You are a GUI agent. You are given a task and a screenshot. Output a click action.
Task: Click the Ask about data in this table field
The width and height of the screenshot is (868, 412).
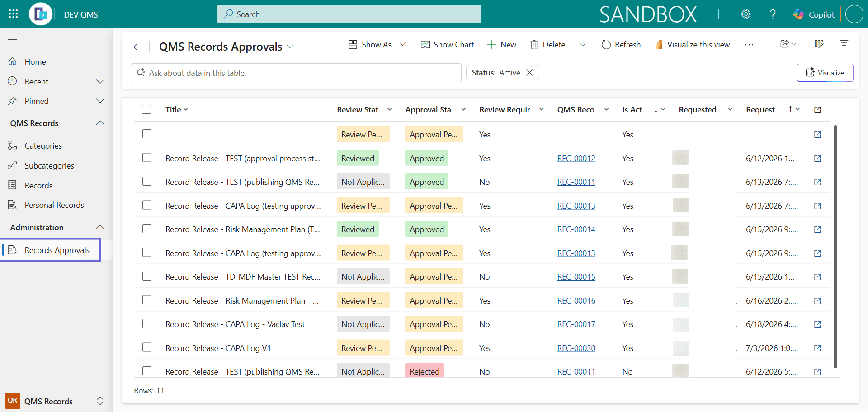(296, 73)
